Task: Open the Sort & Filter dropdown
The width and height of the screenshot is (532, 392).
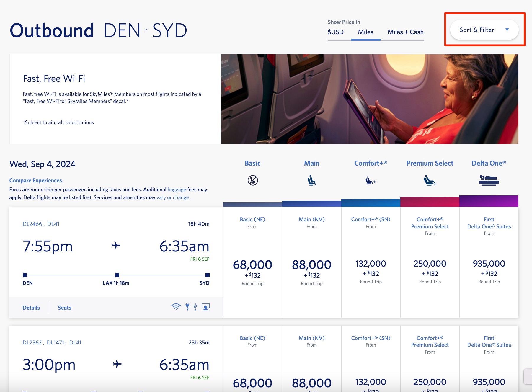Action: (484, 30)
